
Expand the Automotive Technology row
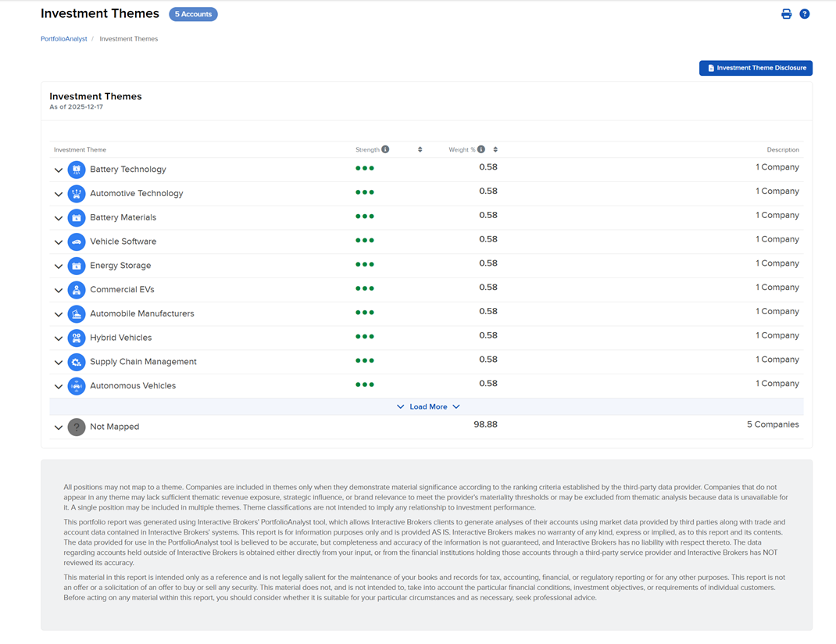click(x=59, y=194)
